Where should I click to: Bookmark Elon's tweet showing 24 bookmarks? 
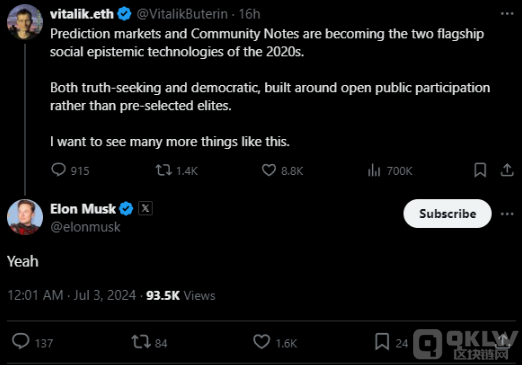point(382,342)
